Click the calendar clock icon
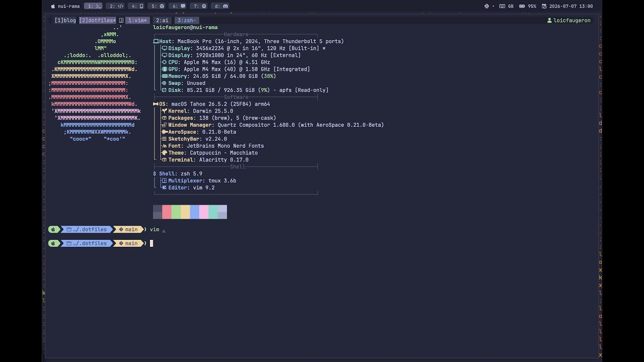 [544, 6]
